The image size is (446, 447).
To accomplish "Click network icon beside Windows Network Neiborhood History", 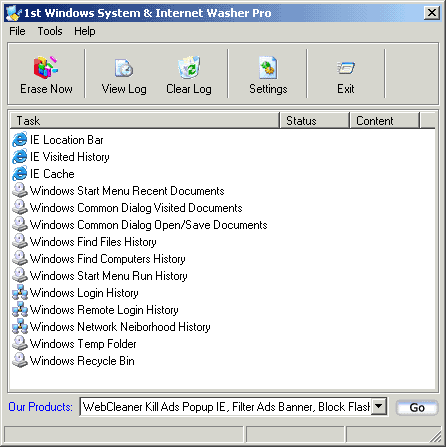I will coord(20,326).
